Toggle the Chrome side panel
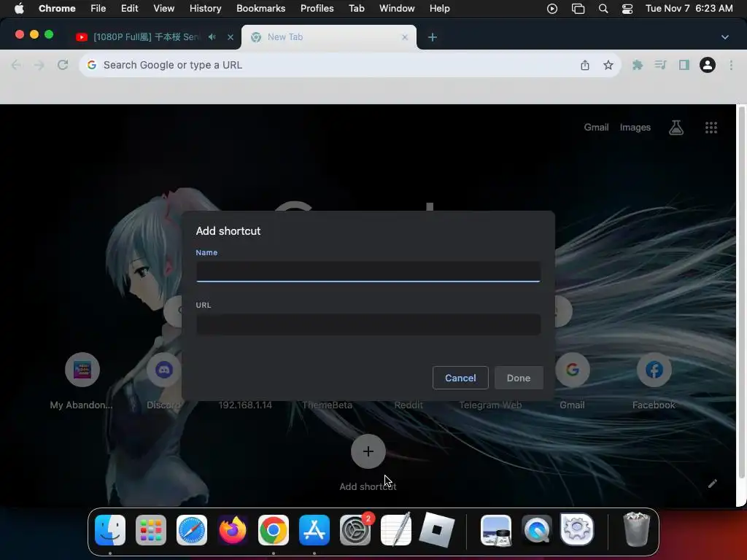This screenshot has width=747, height=560. point(684,65)
